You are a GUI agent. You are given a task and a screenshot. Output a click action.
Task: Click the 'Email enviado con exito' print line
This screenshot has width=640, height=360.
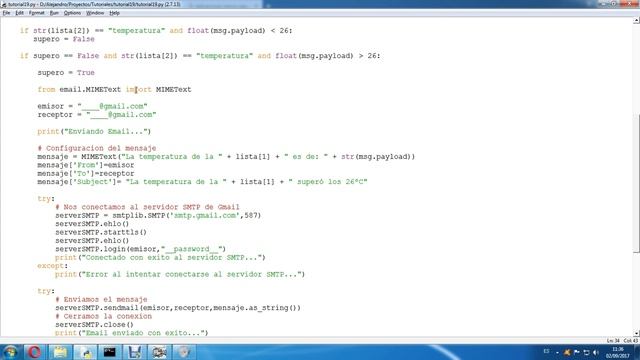tap(131, 333)
